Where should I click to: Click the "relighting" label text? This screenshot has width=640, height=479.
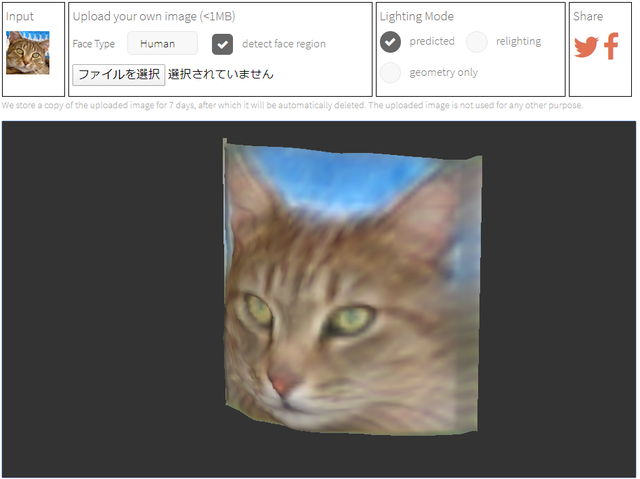(518, 42)
